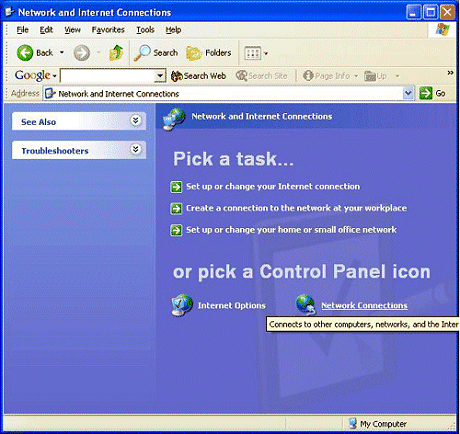Open the Google logo menu

click(35, 76)
